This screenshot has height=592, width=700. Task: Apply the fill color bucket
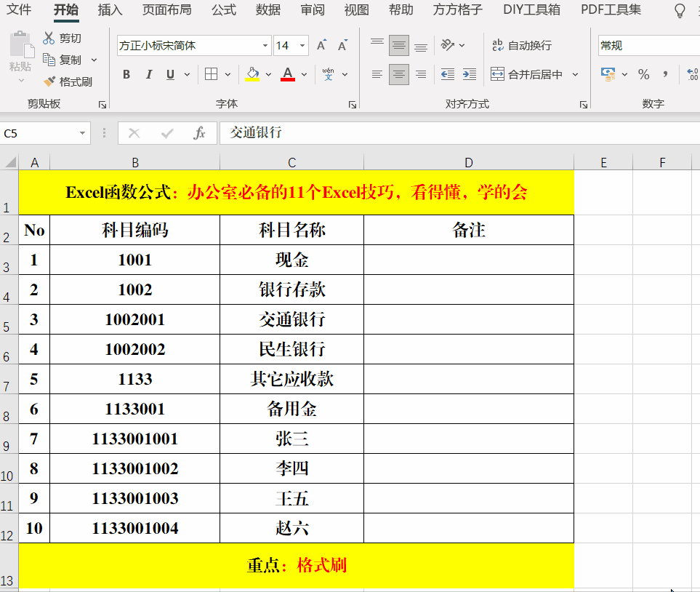coord(252,74)
